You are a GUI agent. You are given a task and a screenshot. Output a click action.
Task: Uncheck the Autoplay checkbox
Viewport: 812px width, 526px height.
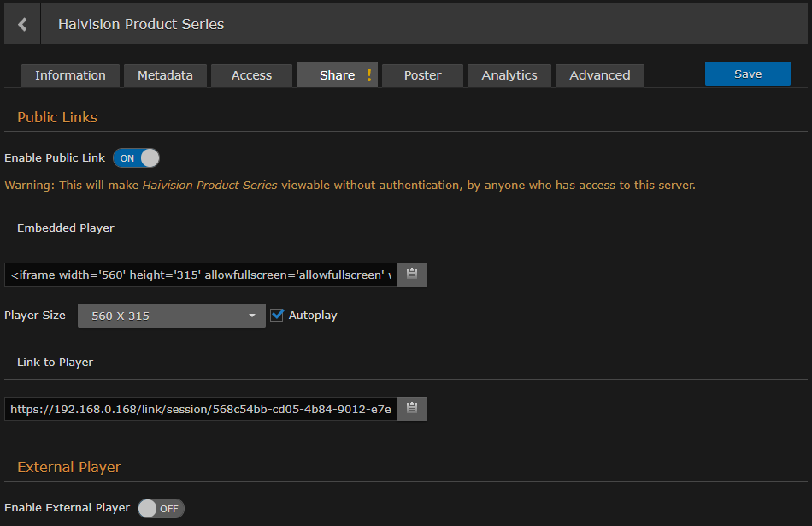pos(277,315)
